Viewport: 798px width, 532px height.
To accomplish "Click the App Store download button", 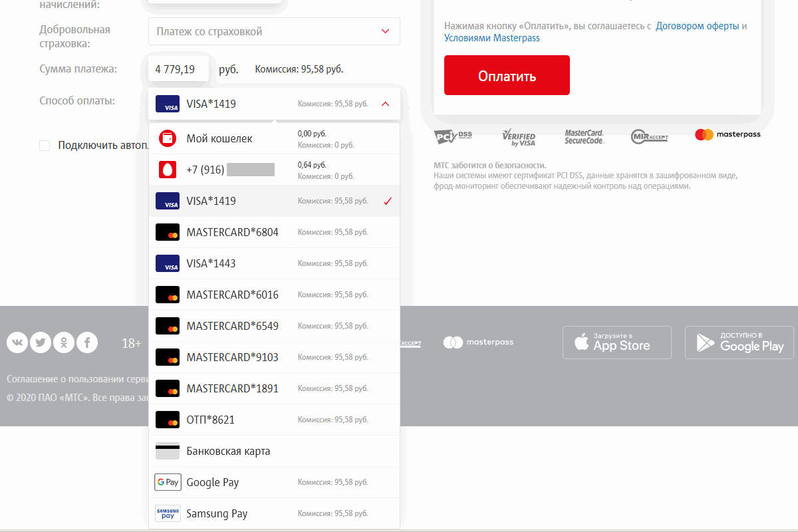I will point(617,342).
